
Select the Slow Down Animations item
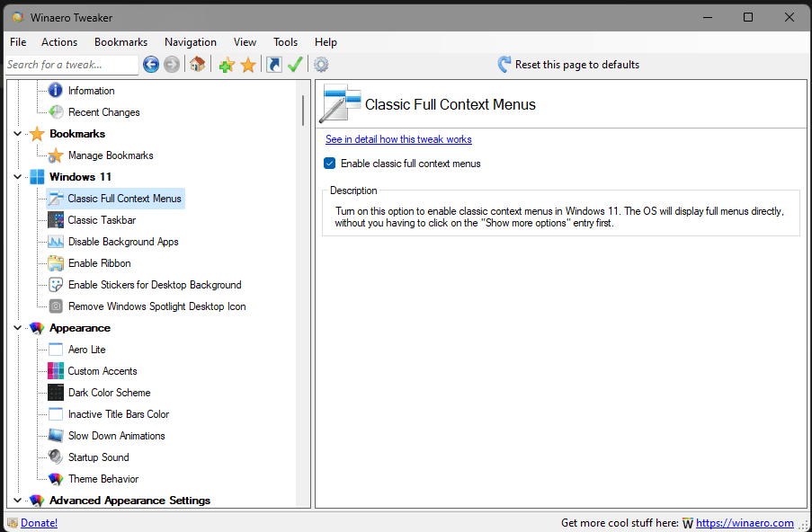[117, 436]
